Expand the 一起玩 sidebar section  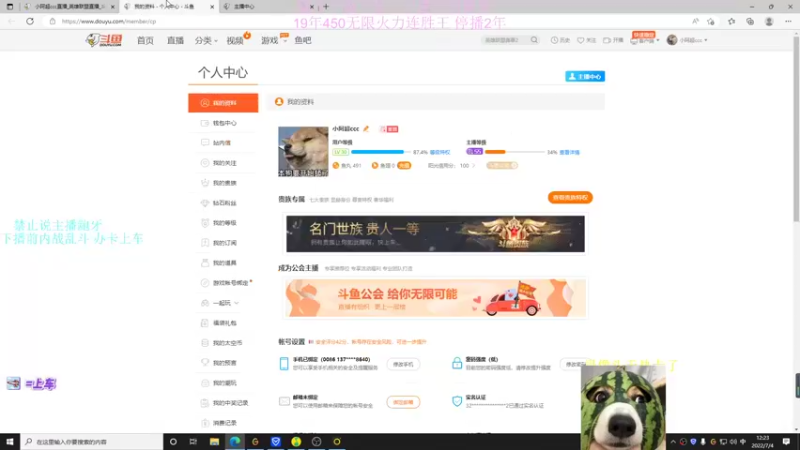point(223,303)
